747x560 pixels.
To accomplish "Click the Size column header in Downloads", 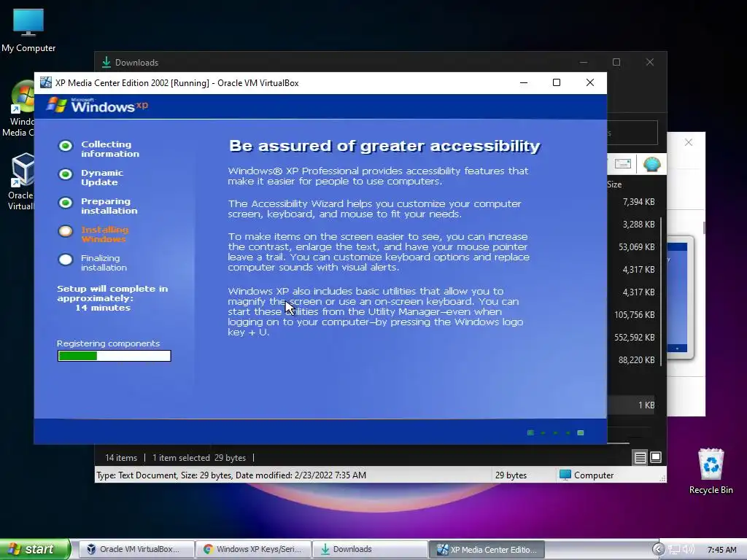I will click(x=614, y=184).
